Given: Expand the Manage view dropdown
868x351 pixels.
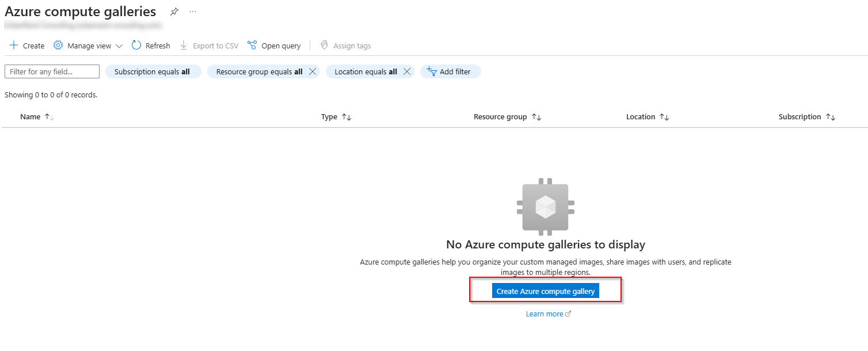Looking at the screenshot, I should (x=119, y=45).
